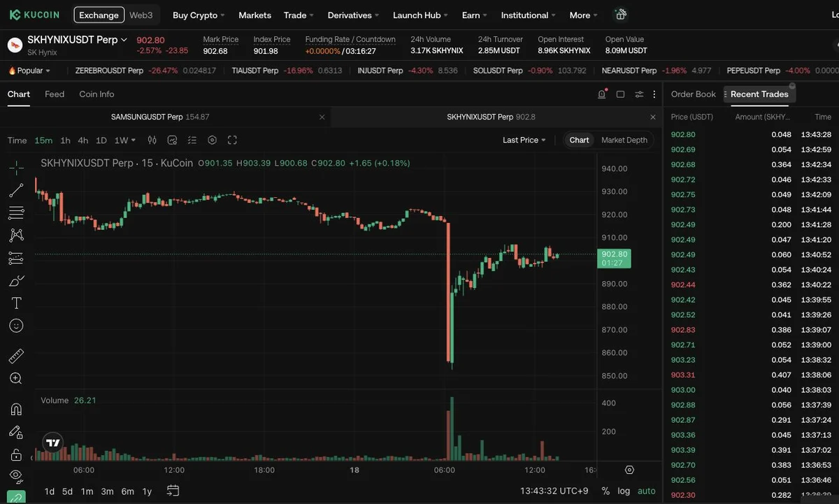Toggle magnet mode for drawings

pos(16,409)
